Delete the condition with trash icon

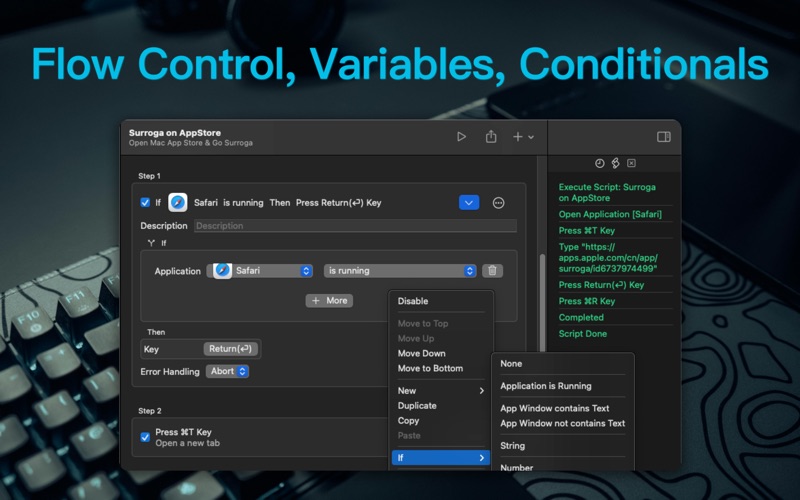(x=492, y=270)
